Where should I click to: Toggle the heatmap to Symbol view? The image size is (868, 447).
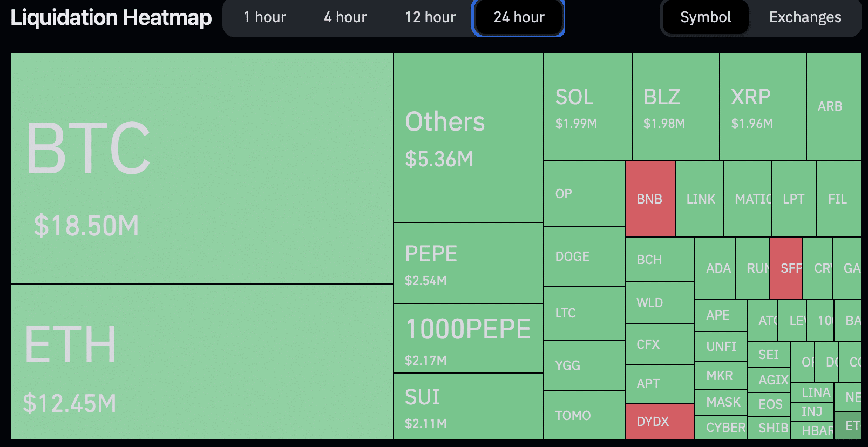pyautogui.click(x=705, y=17)
